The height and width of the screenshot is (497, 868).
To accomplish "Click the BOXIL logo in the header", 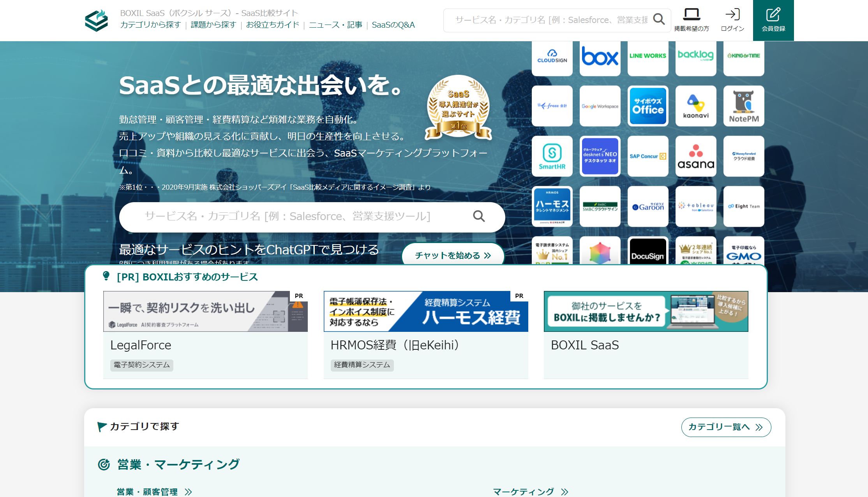I will click(96, 20).
